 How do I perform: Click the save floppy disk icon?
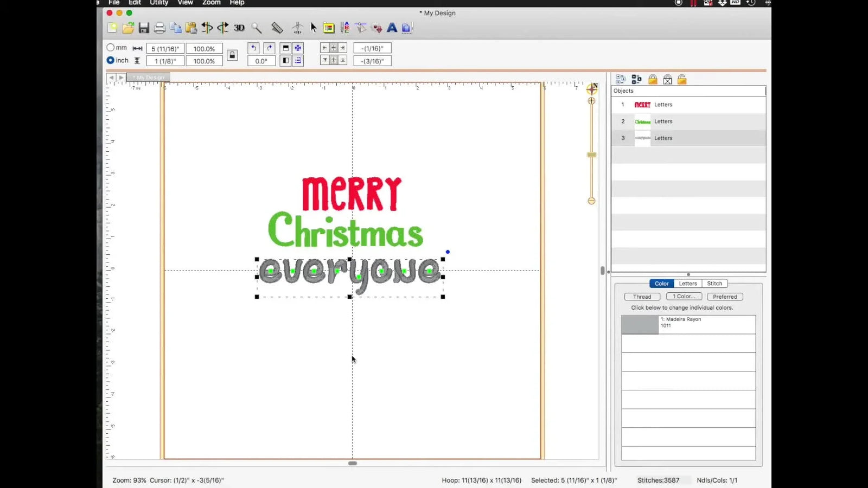[x=144, y=28]
